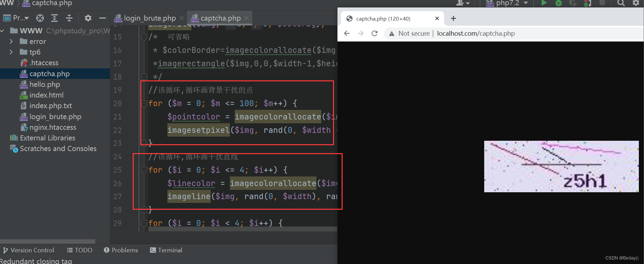Close the captcha.php editor tab

tap(246, 18)
